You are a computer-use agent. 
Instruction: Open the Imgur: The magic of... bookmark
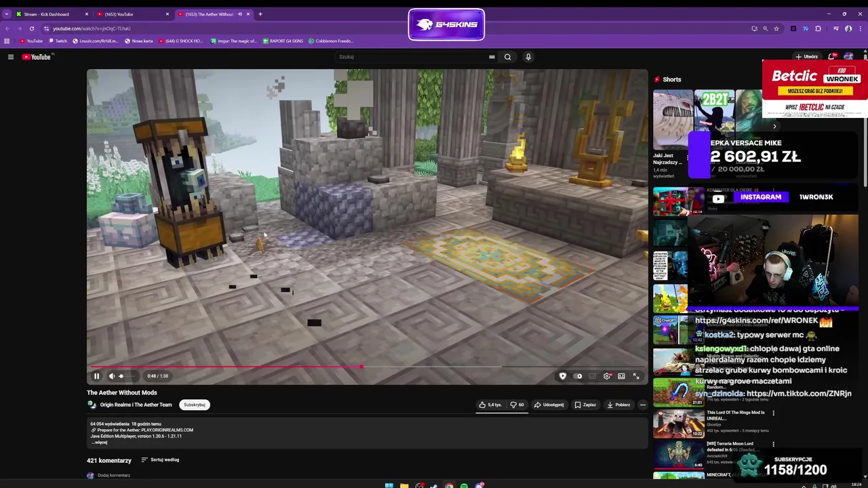234,41
